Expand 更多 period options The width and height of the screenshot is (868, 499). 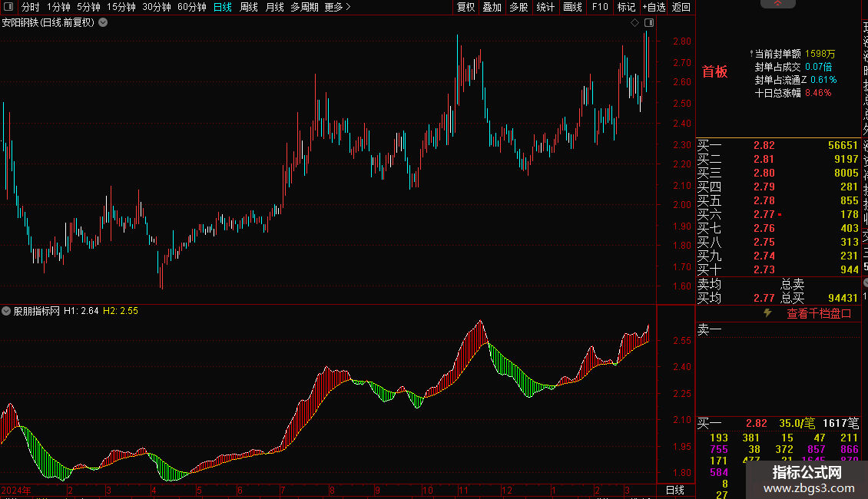[x=338, y=7]
